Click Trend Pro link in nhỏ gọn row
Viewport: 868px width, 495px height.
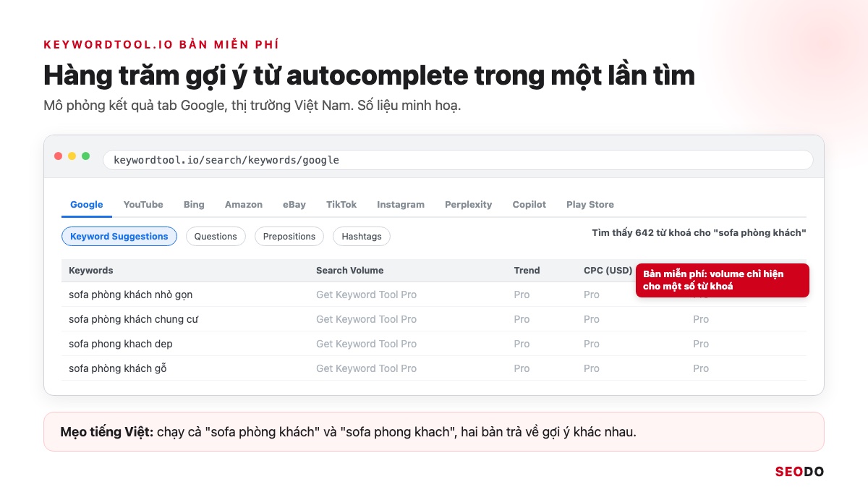522,295
